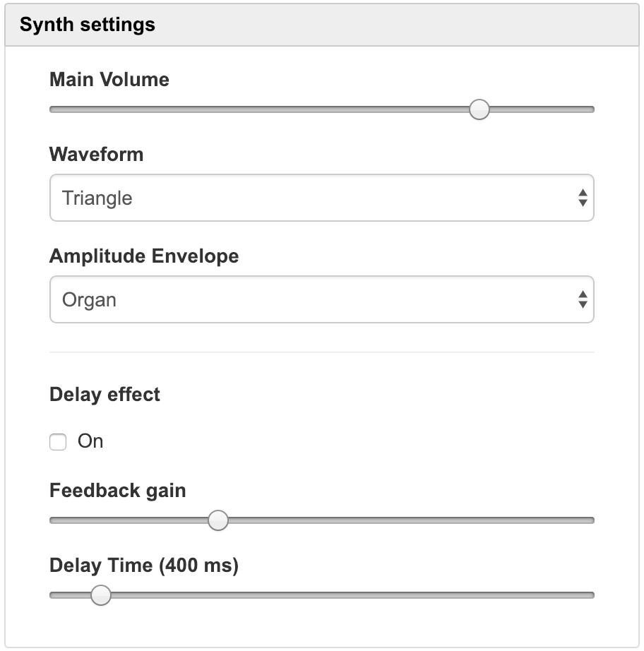Enable the Delay effect On checkbox
The image size is (644, 651).
(58, 443)
